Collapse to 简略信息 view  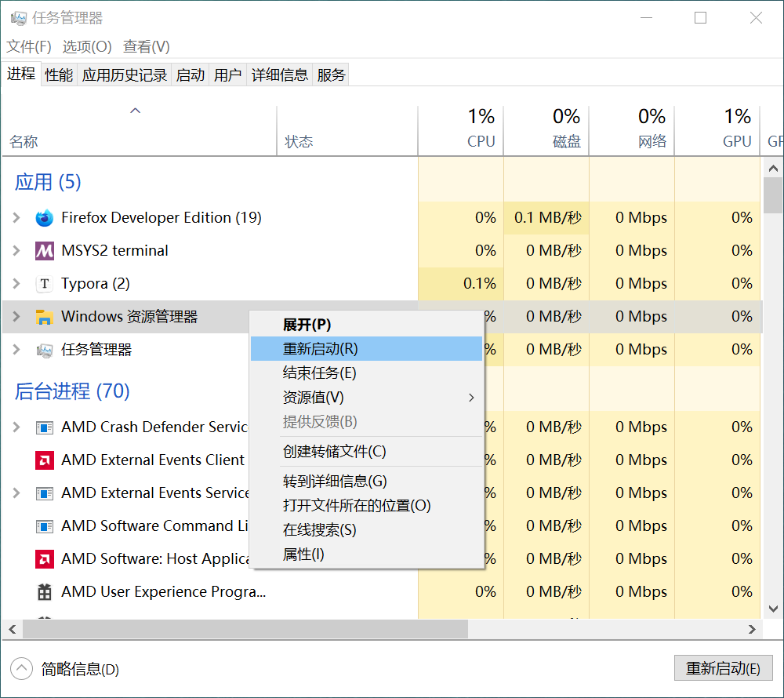[x=22, y=669]
